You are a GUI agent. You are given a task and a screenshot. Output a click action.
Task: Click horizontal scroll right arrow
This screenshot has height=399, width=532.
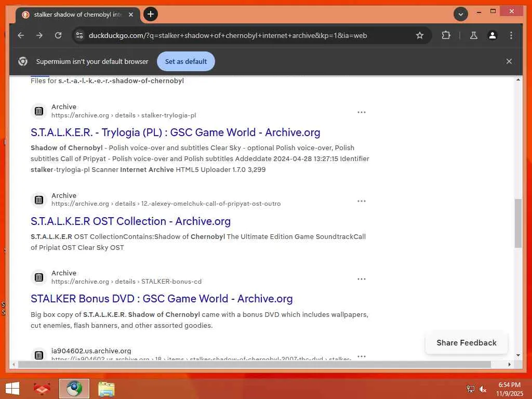click(x=510, y=364)
